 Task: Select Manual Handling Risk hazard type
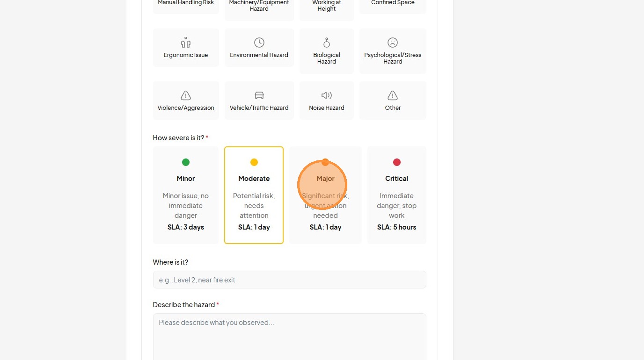pos(186,5)
